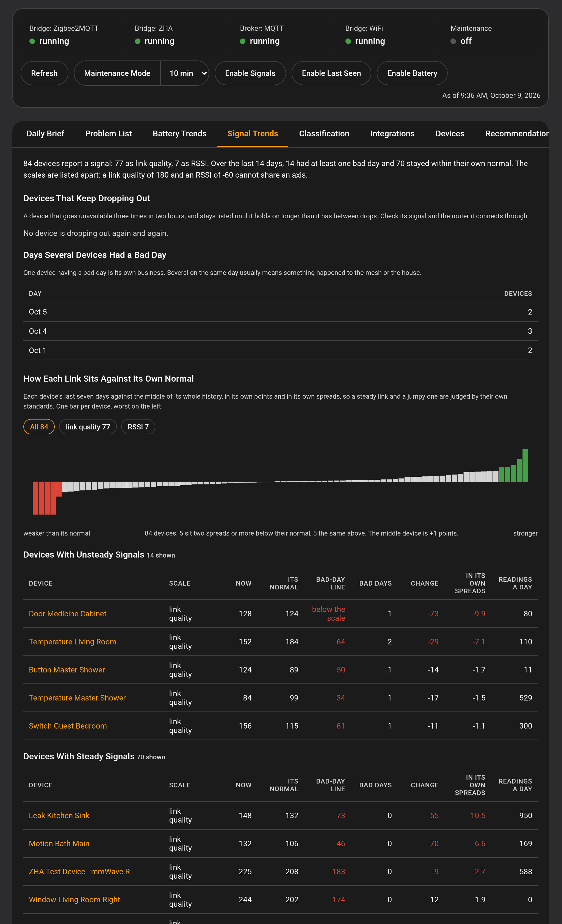Click the Bridge: ZHA running status

pos(154,41)
